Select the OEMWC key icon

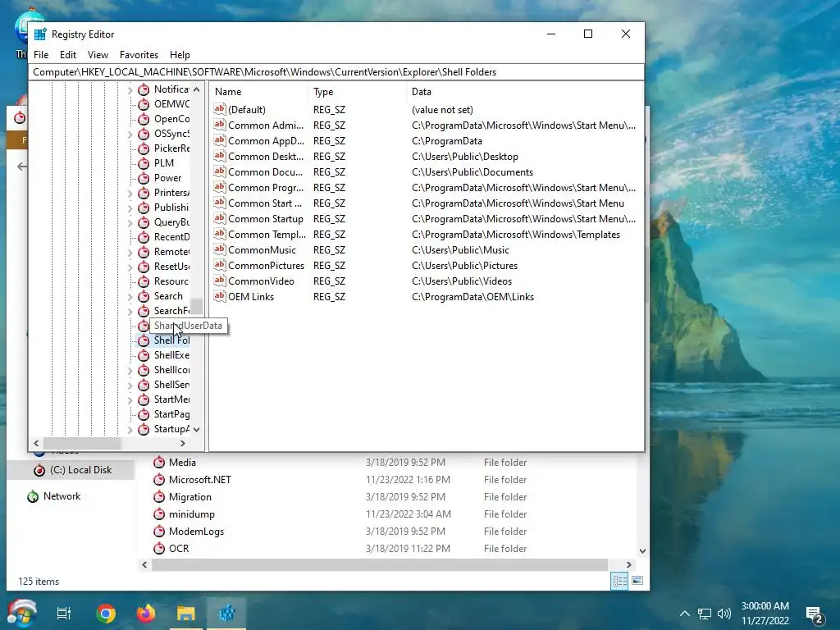(x=144, y=104)
